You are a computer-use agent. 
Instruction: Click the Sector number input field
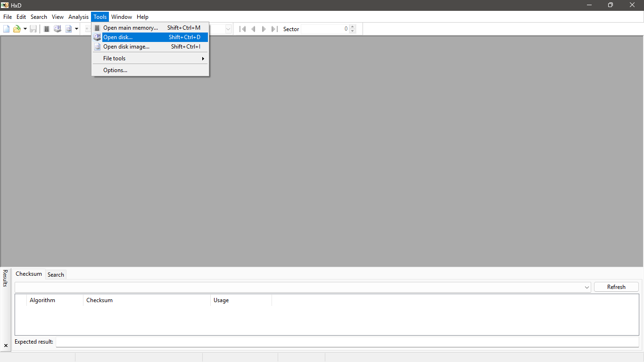325,29
